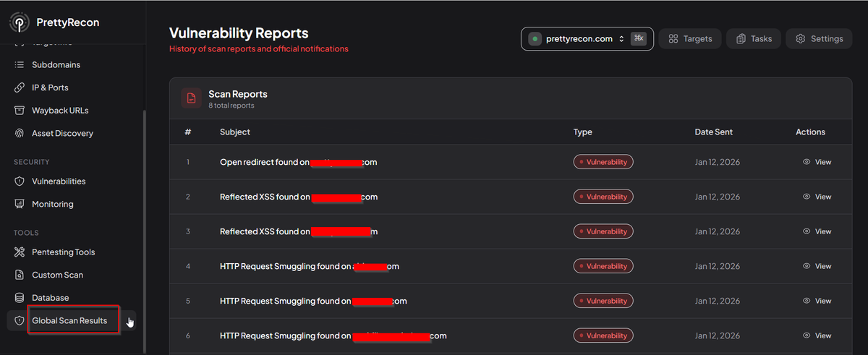868x355 pixels.
Task: Click the Type column header
Action: [583, 132]
